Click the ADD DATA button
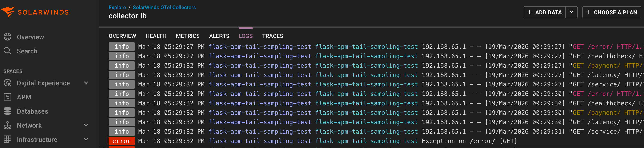 pyautogui.click(x=545, y=12)
